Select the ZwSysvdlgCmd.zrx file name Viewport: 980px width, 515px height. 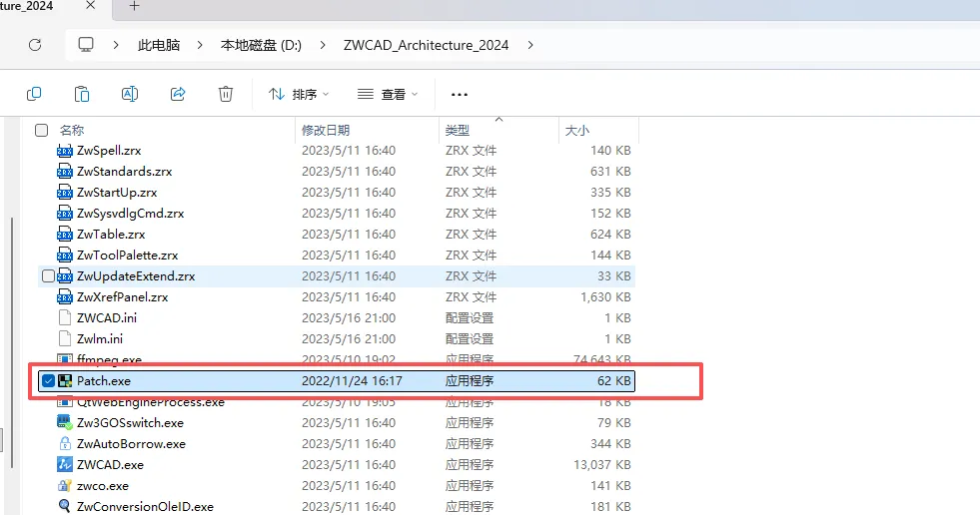click(x=131, y=213)
